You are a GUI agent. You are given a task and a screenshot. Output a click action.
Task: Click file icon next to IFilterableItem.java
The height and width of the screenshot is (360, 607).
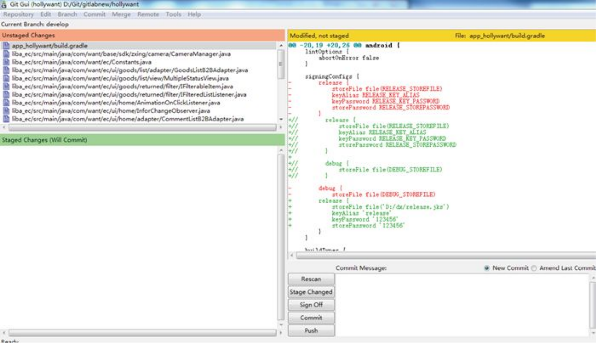[6, 86]
